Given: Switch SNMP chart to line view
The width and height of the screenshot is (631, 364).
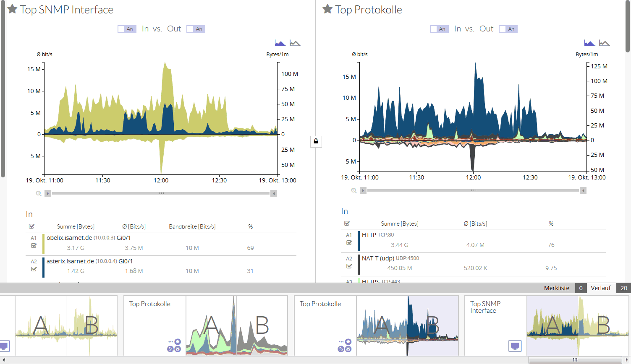Looking at the screenshot, I should click(295, 43).
